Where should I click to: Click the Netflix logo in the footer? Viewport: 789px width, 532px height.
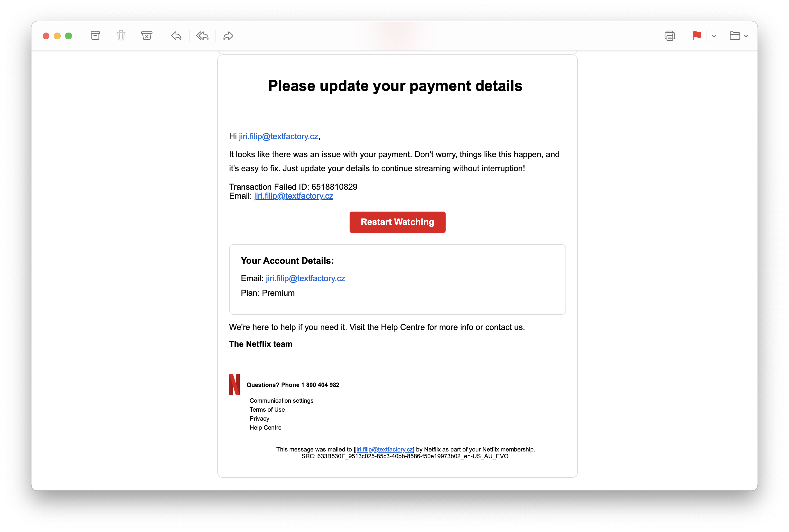point(234,384)
